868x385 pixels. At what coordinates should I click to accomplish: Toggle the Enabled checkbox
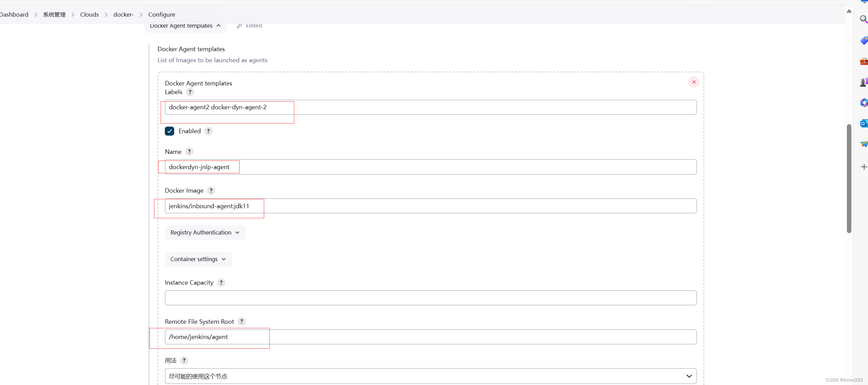click(169, 131)
